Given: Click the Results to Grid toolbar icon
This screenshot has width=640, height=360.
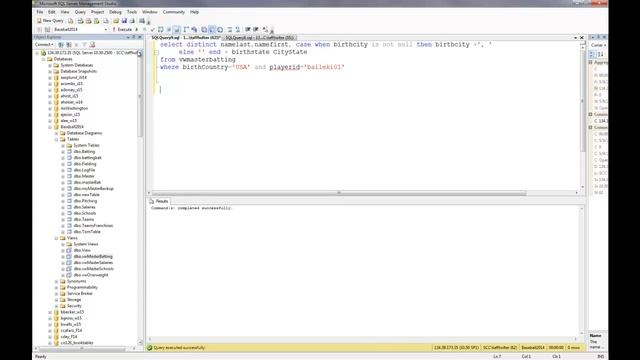Looking at the screenshot, I should point(211,29).
